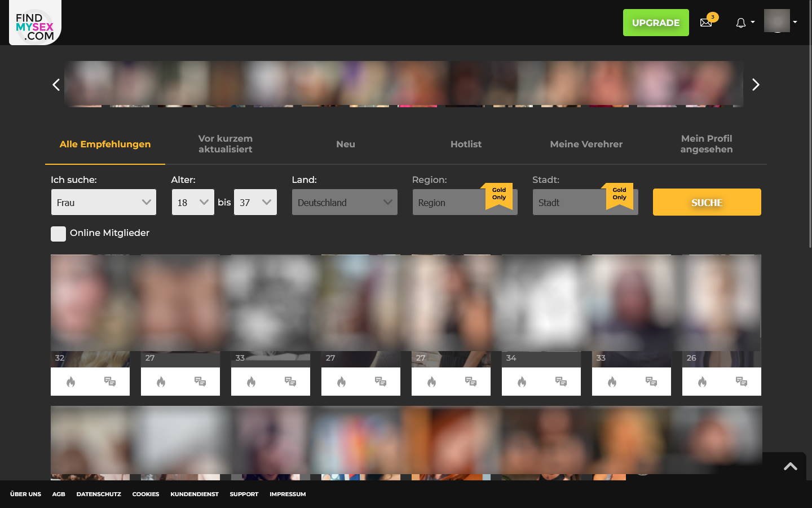812x508 pixels.
Task: Open the Meine Verehrer tab
Action: [x=586, y=144]
